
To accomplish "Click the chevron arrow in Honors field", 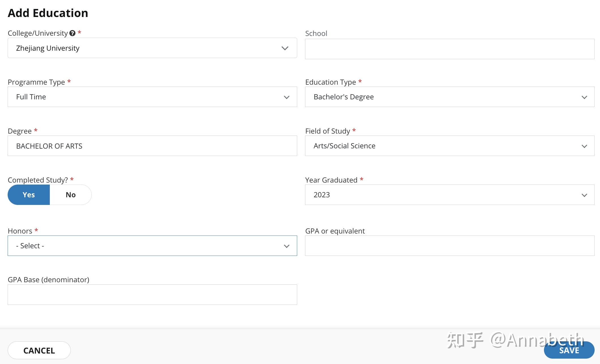I will pos(286,246).
